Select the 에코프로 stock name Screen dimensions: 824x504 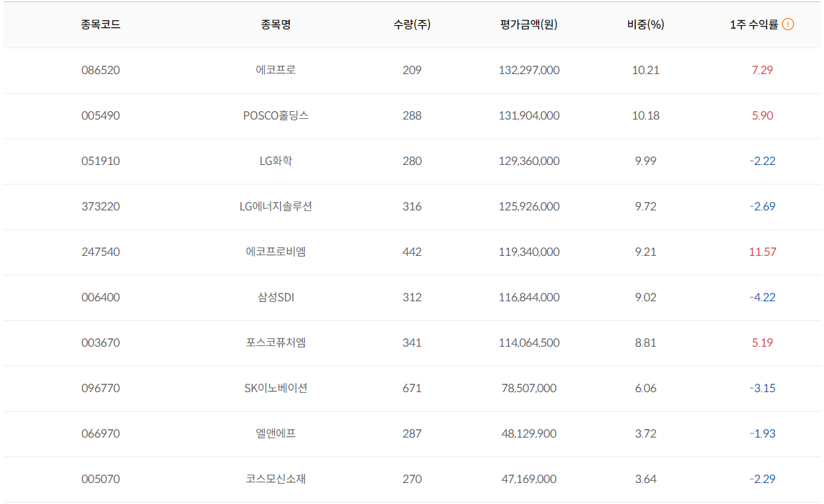tap(276, 70)
